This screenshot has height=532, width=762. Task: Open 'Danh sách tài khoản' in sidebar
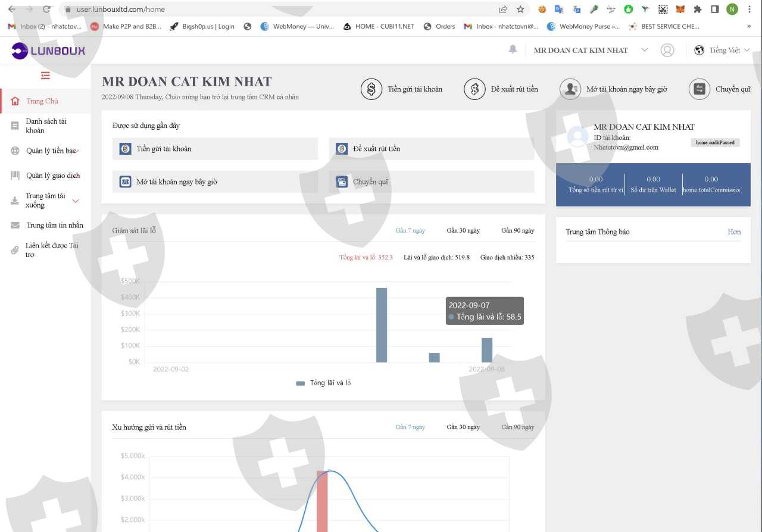tap(46, 126)
